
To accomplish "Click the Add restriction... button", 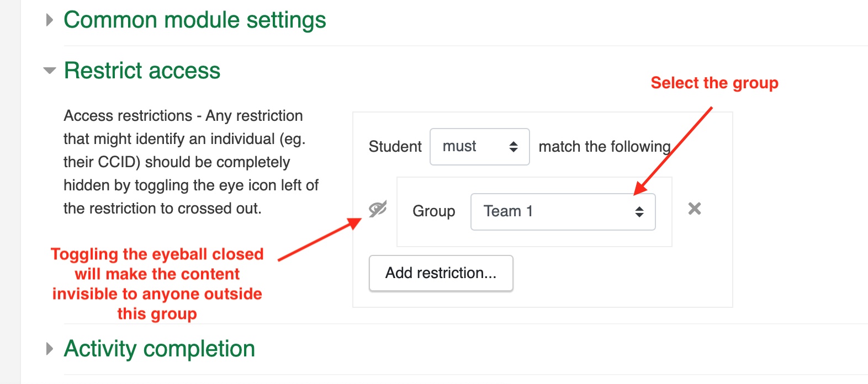I will (x=441, y=273).
